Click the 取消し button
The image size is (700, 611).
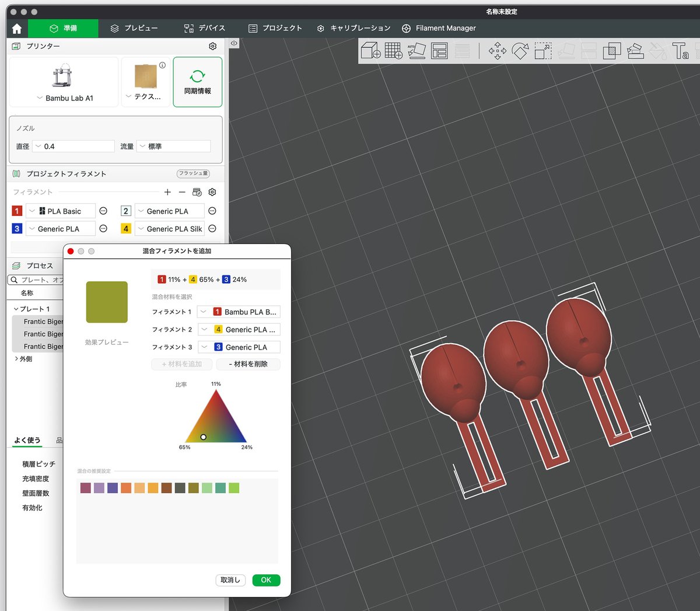(x=230, y=580)
